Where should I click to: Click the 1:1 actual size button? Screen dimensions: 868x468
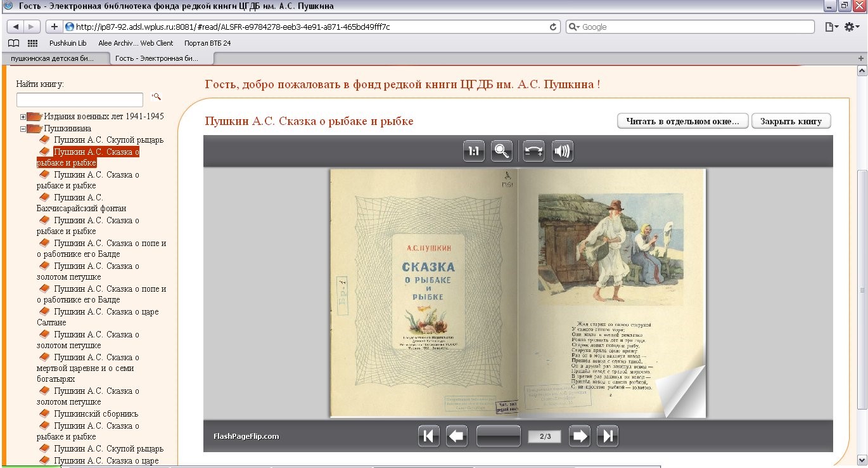coord(473,151)
